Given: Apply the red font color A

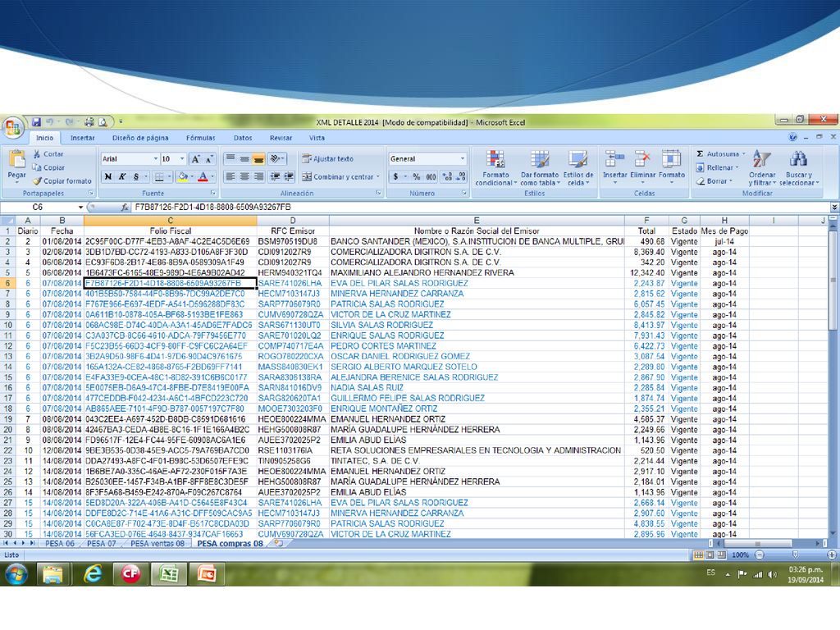Looking at the screenshot, I should [x=203, y=177].
